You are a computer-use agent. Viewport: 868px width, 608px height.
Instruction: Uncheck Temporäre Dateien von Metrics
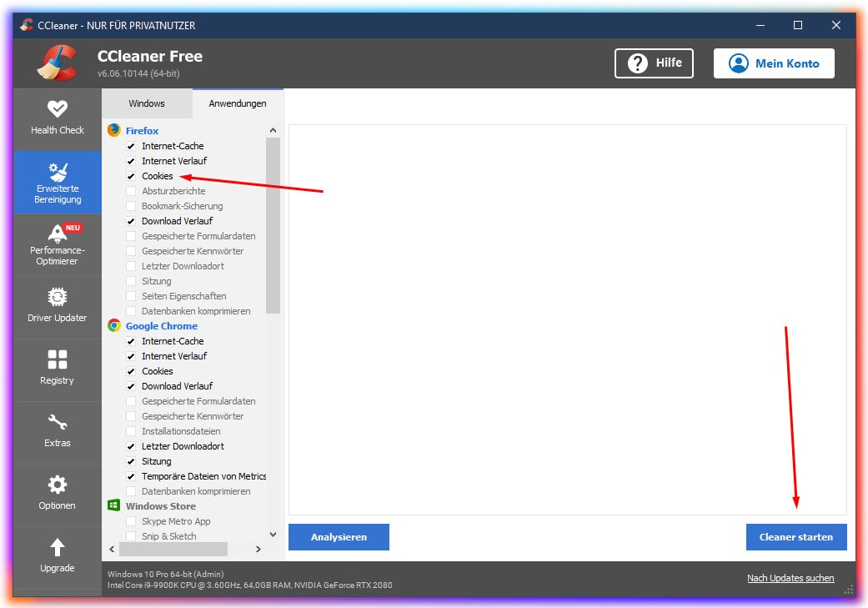(131, 476)
